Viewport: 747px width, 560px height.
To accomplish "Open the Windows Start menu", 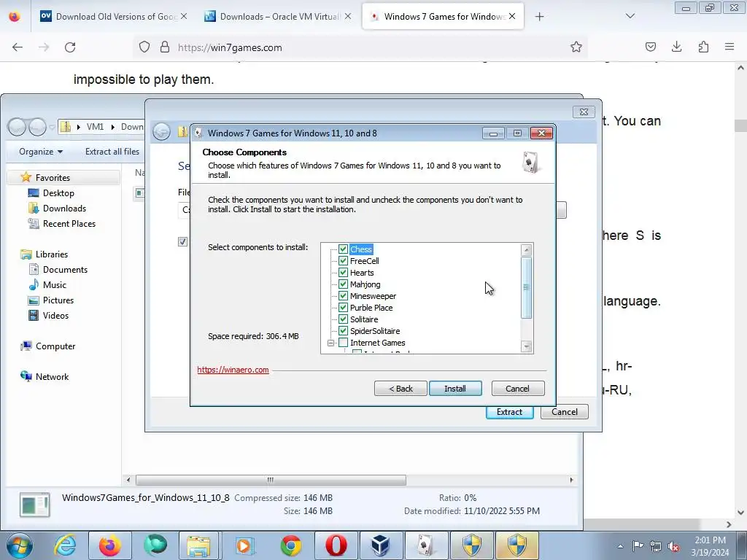I will point(20,545).
